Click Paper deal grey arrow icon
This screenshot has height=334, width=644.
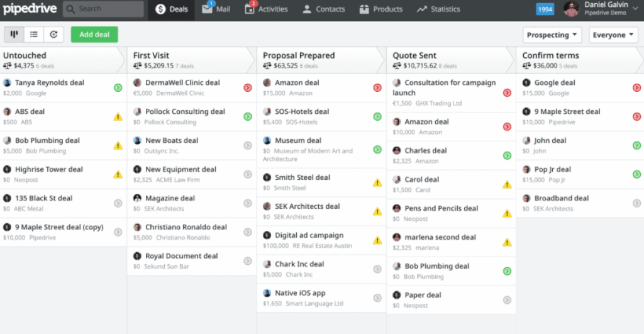pos(508,300)
